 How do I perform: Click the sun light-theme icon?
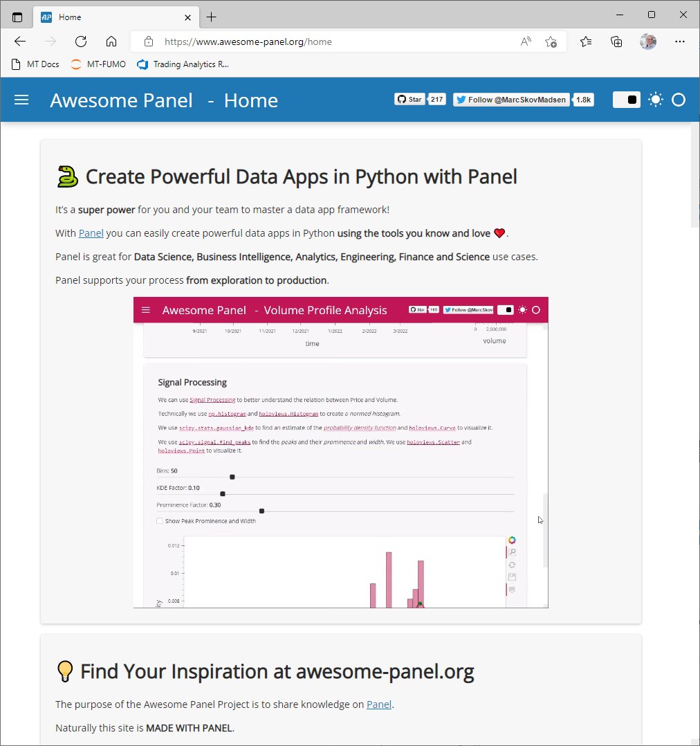pyautogui.click(x=656, y=100)
